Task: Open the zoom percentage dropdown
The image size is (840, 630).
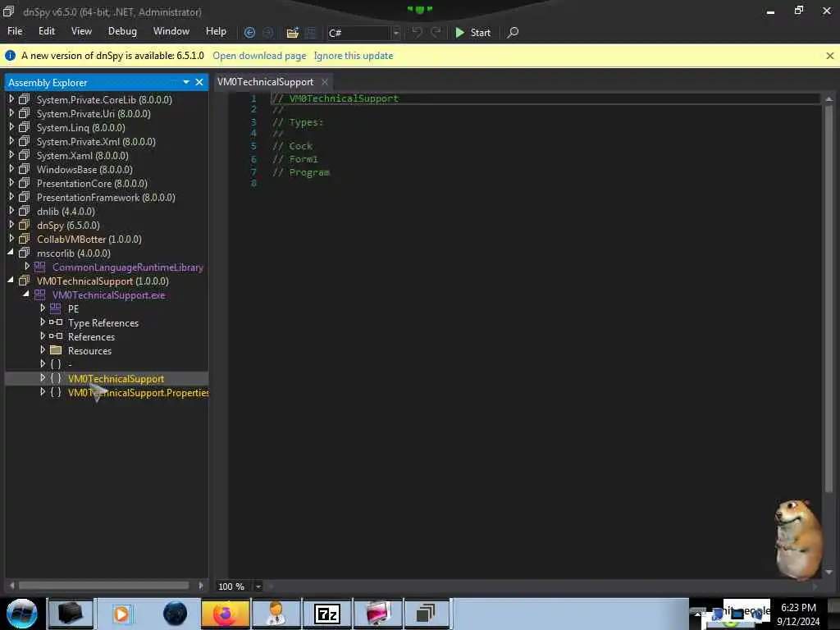Action: (258, 587)
